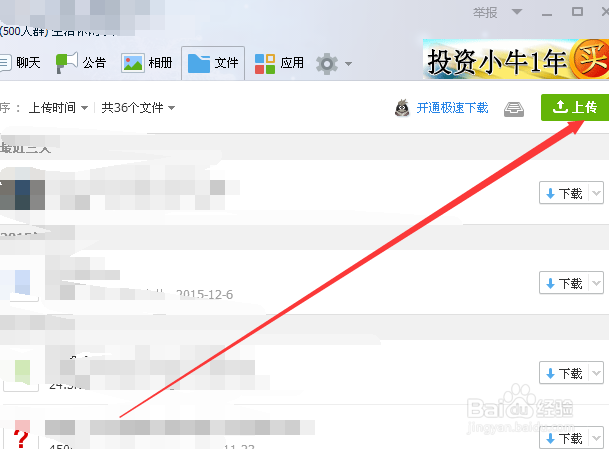Open the 公告 announcements tab
The image size is (609, 449).
point(81,63)
